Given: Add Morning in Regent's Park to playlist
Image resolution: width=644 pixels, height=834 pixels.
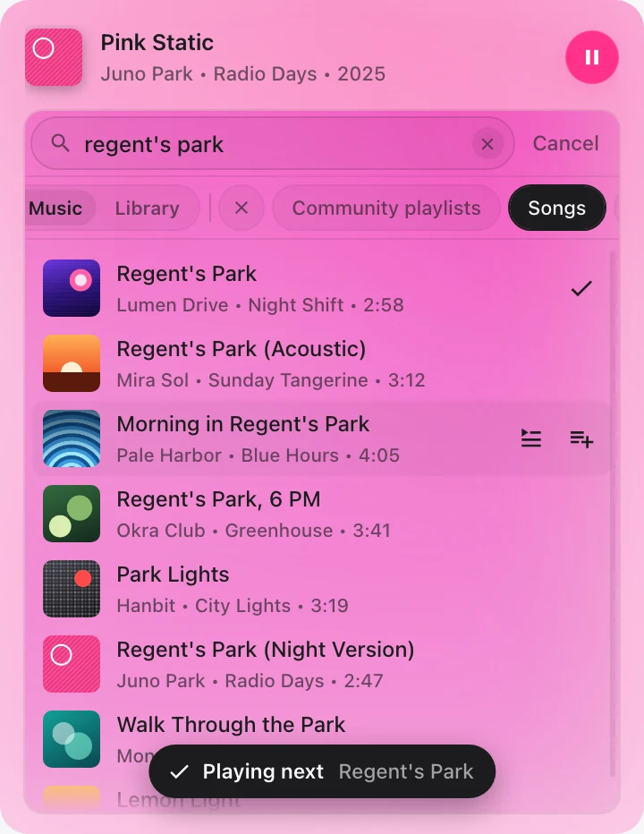Looking at the screenshot, I should click(581, 438).
